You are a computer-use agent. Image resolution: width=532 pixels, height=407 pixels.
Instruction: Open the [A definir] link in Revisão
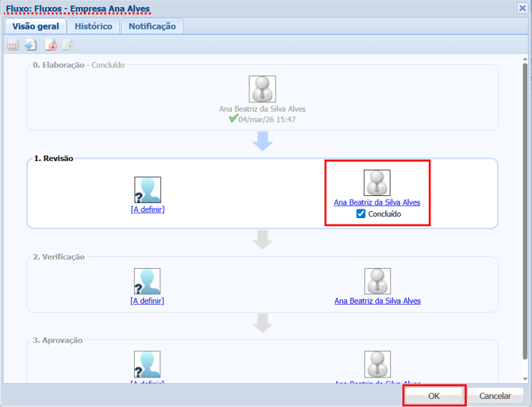coord(147,209)
